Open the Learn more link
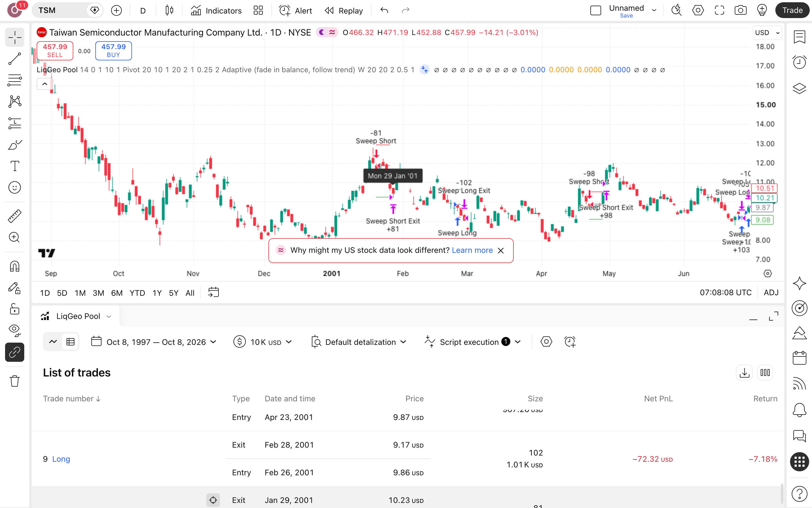This screenshot has height=508, width=812. pyautogui.click(x=472, y=250)
